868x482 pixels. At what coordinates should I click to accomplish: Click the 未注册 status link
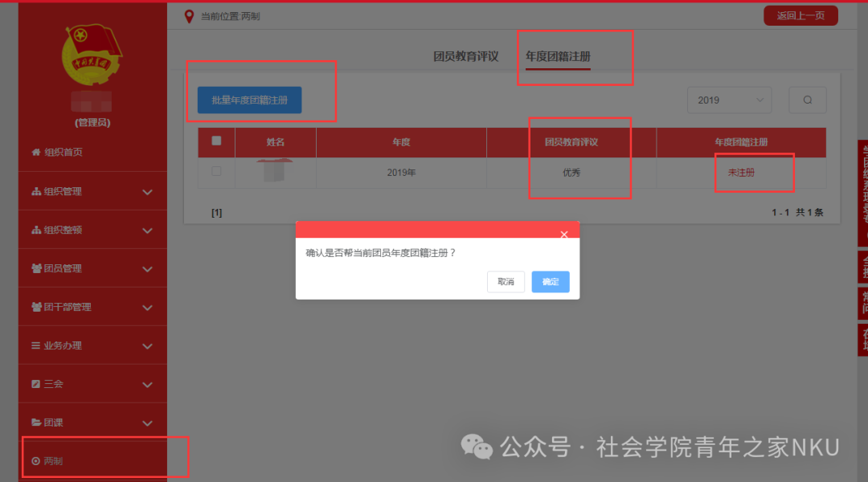click(x=741, y=173)
